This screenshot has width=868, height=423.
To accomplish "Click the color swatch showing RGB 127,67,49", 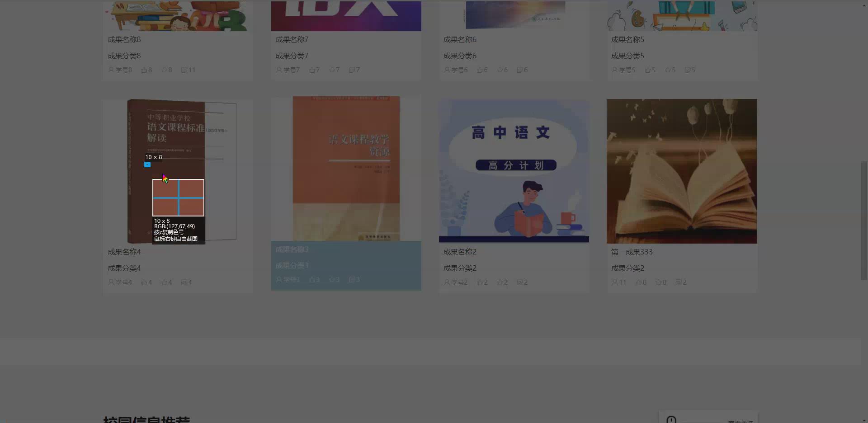I will point(178,198).
